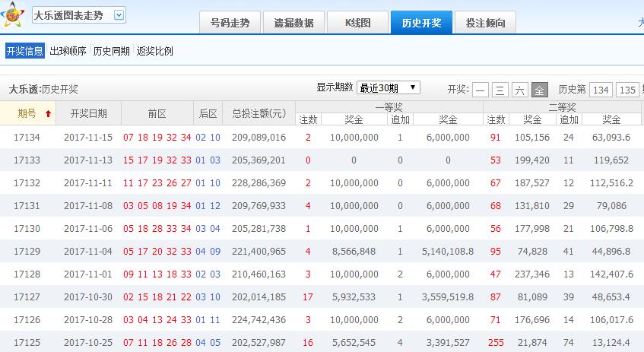Image resolution: width=644 pixels, height=352 pixels.
Task: Click draw date 2017-11-13
Action: point(88,160)
